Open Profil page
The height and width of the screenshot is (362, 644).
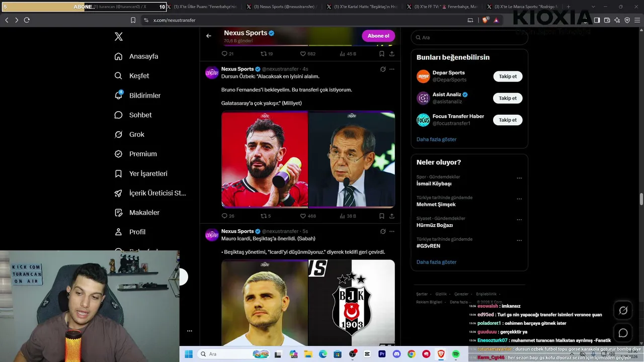pyautogui.click(x=130, y=232)
